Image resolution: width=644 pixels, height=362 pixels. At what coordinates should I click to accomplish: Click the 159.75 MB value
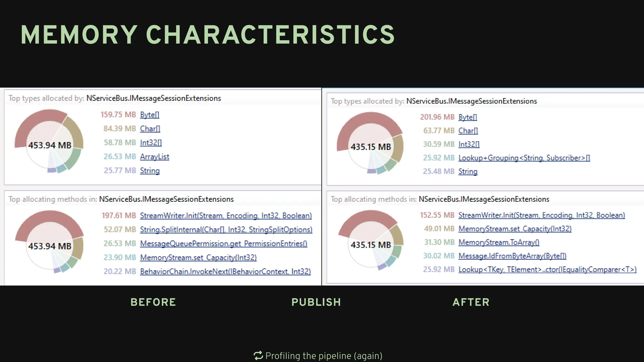(x=118, y=115)
